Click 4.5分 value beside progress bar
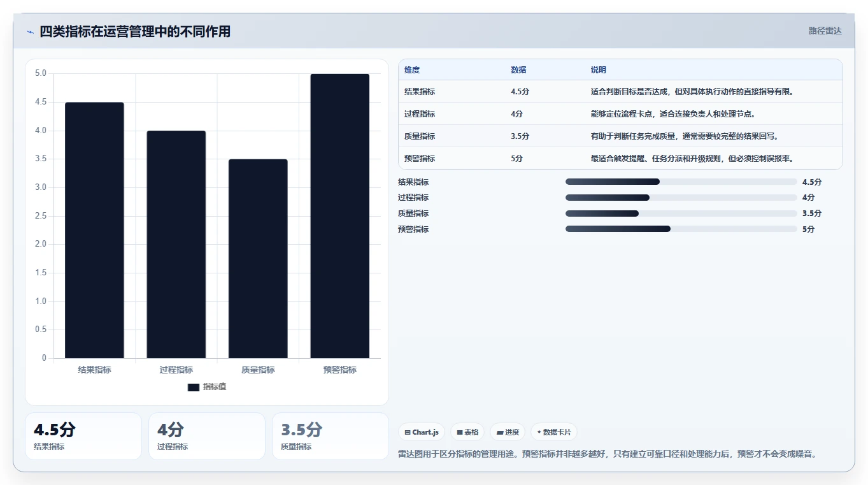868x485 pixels. [812, 182]
